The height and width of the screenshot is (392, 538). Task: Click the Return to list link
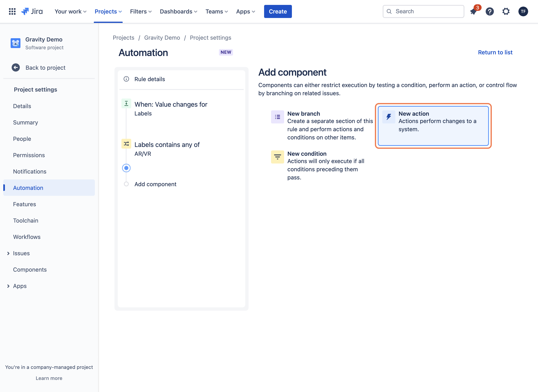495,53
